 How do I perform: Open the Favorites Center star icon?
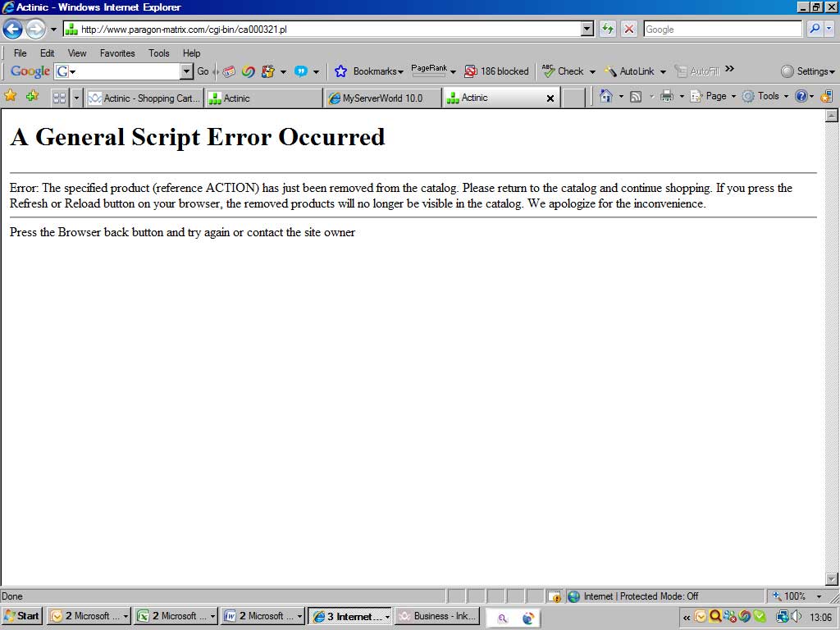(11, 97)
